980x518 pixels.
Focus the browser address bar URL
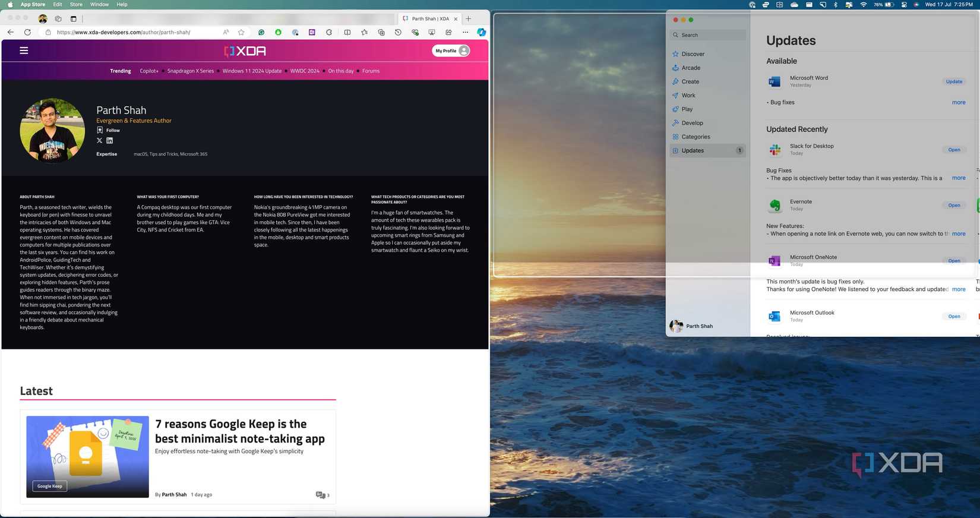point(124,32)
